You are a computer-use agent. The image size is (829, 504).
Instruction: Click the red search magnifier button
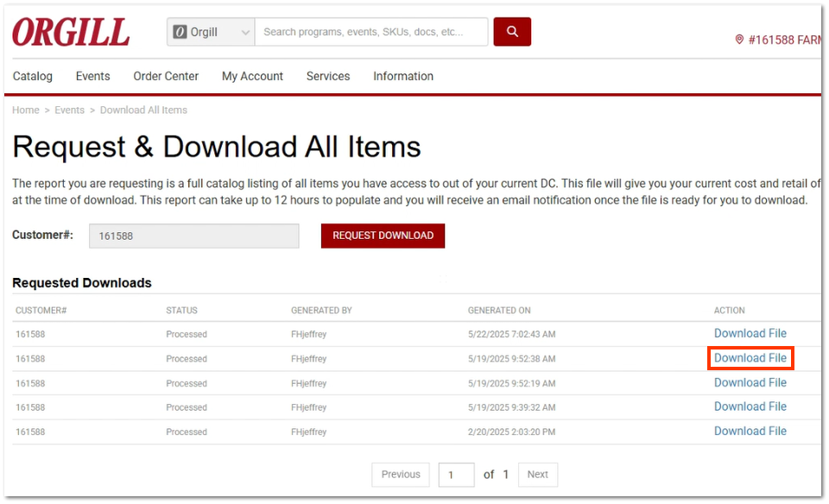(512, 32)
